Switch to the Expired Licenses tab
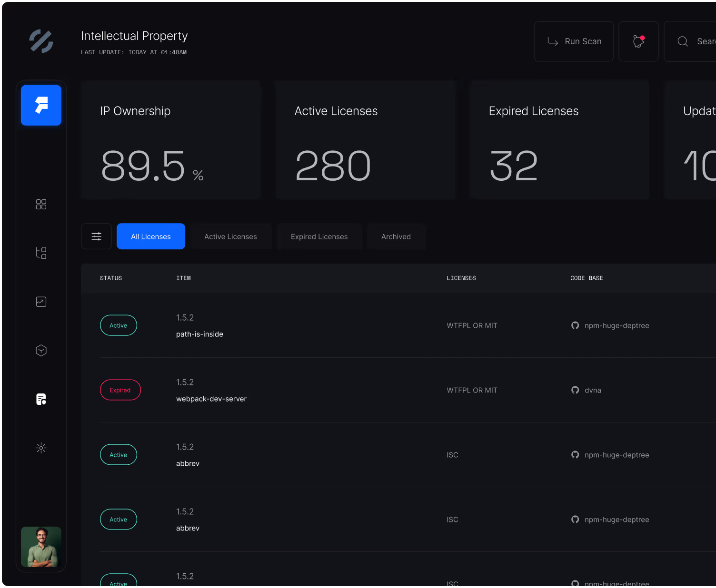 319,236
